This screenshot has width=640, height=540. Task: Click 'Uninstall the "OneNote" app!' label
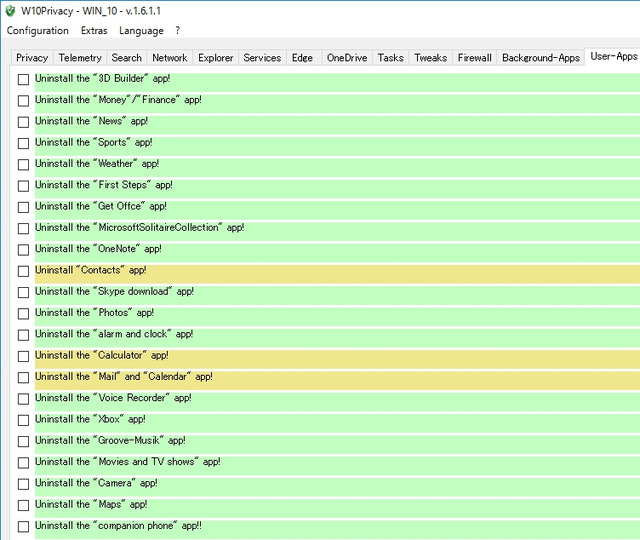[98, 249]
